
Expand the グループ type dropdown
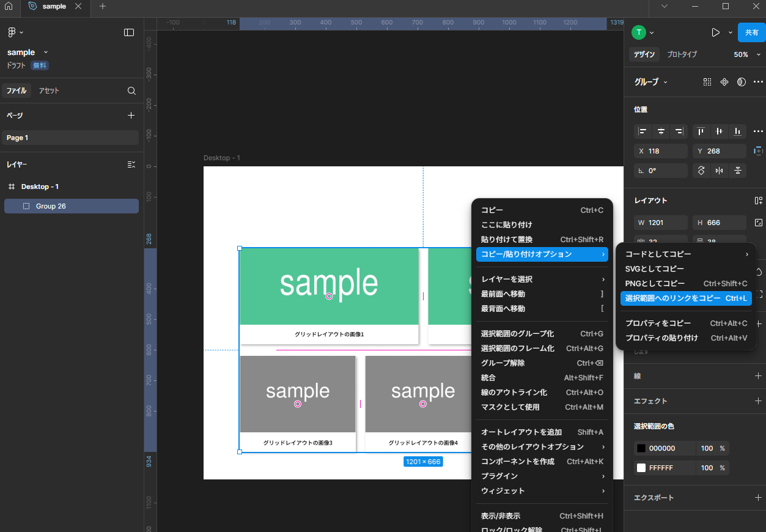(x=651, y=82)
